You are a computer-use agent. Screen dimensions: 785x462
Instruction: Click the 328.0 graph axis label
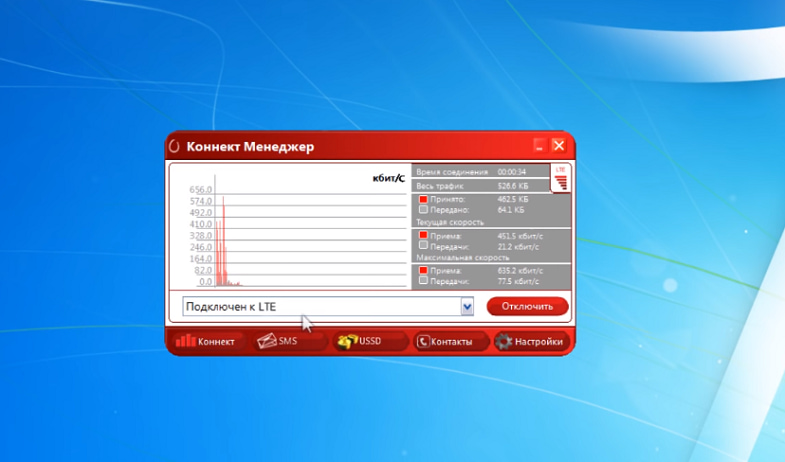point(200,236)
